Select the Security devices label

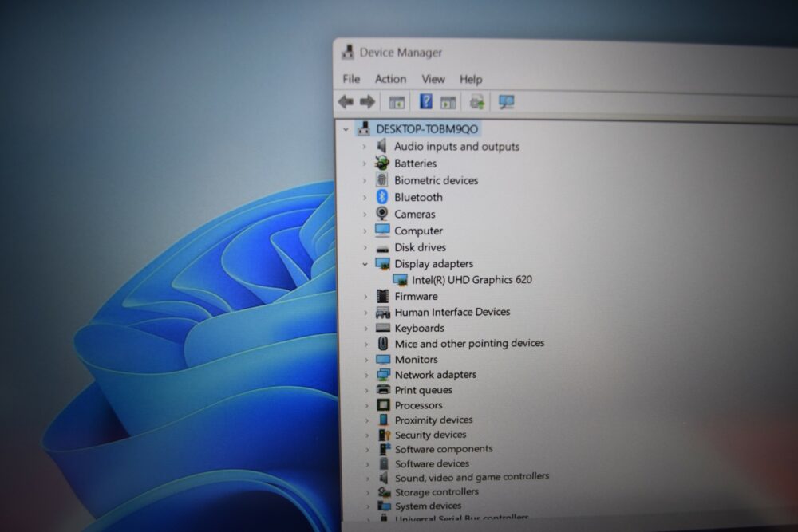click(431, 435)
